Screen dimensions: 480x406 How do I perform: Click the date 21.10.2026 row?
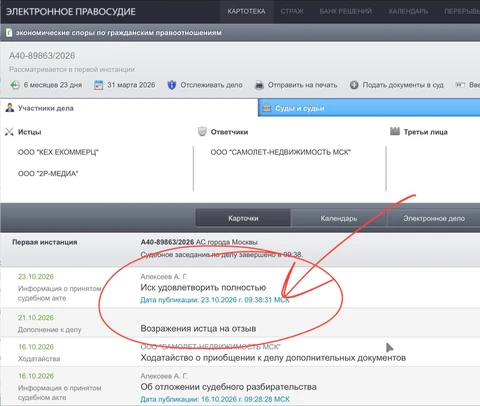pos(36,318)
